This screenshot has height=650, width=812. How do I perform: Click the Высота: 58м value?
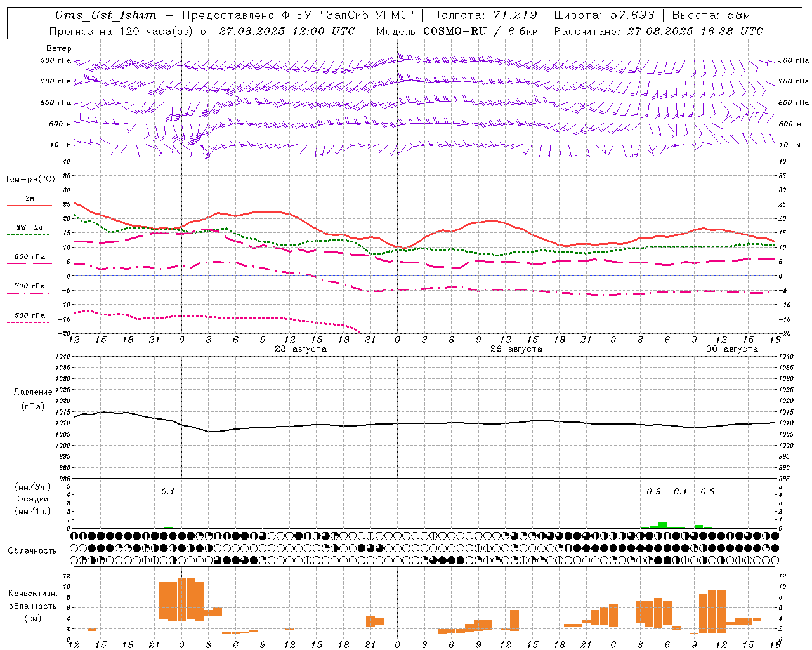pos(711,15)
